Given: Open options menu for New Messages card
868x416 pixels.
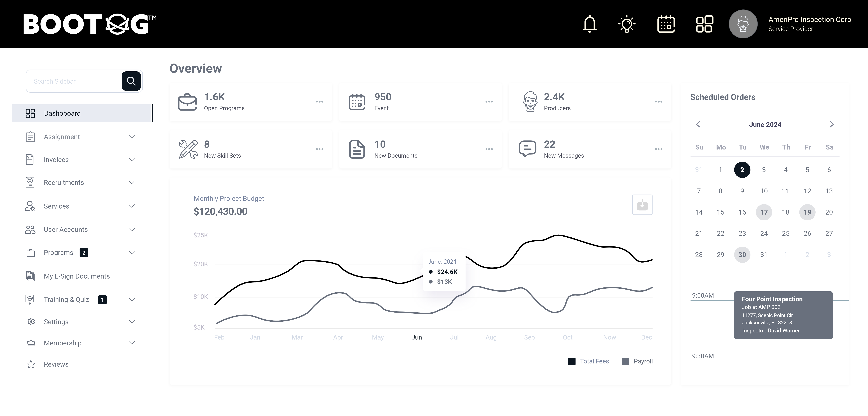Looking at the screenshot, I should tap(658, 149).
